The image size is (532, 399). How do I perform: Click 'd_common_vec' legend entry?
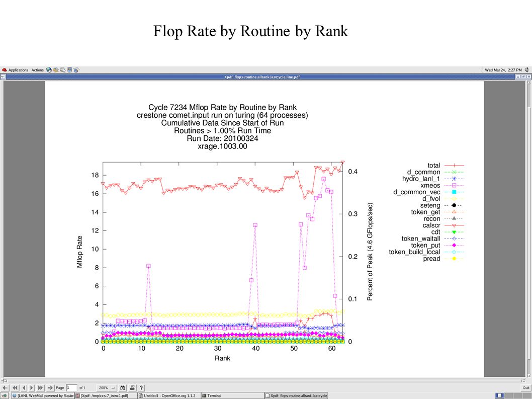pos(428,192)
